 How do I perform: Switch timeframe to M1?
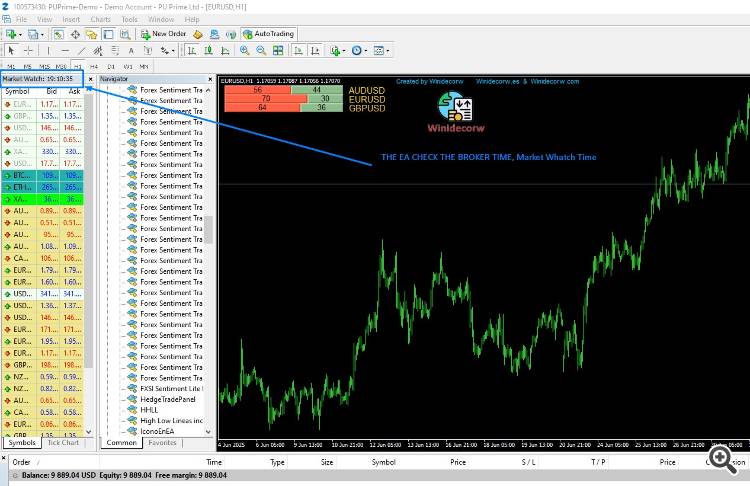tap(11, 66)
